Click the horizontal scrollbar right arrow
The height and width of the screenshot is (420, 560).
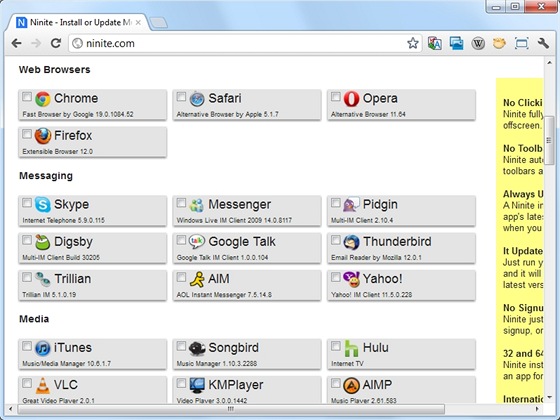(537, 409)
